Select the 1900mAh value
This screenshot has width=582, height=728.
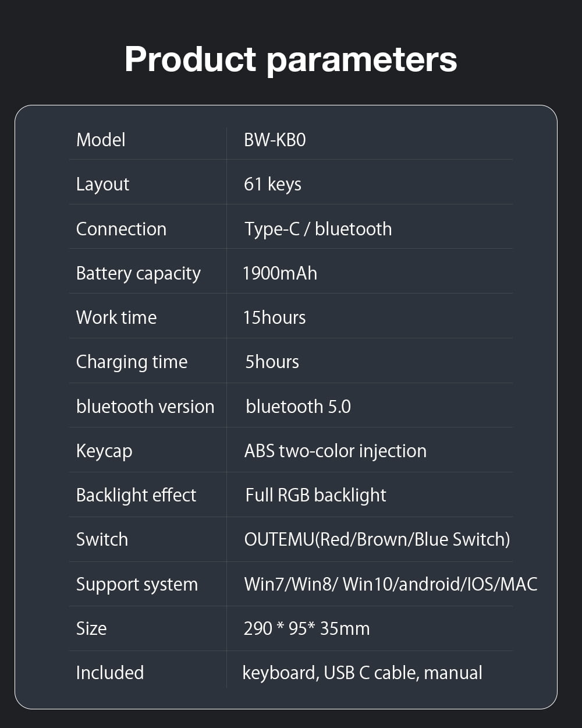280,273
